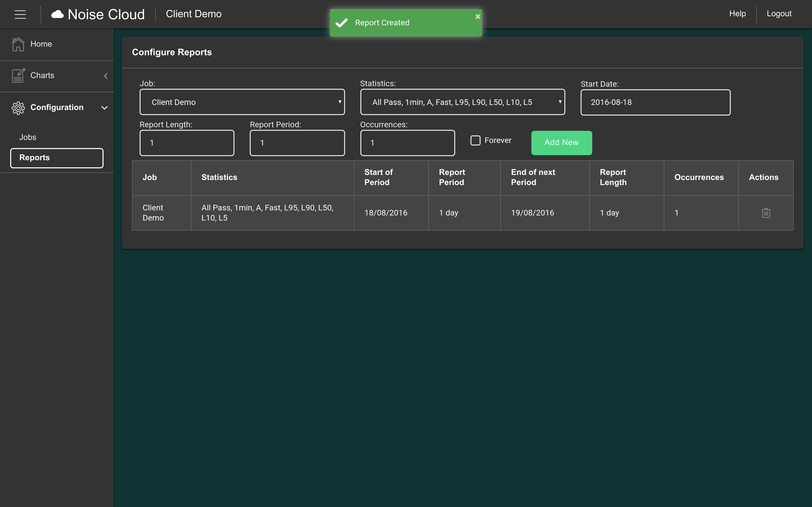812x507 pixels.
Task: Click the Add New button
Action: pos(561,143)
